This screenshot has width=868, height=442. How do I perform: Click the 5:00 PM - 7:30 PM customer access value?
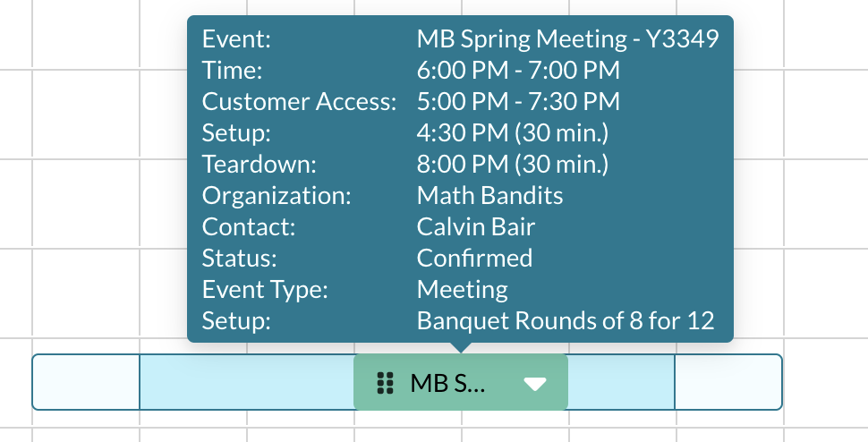point(518,102)
